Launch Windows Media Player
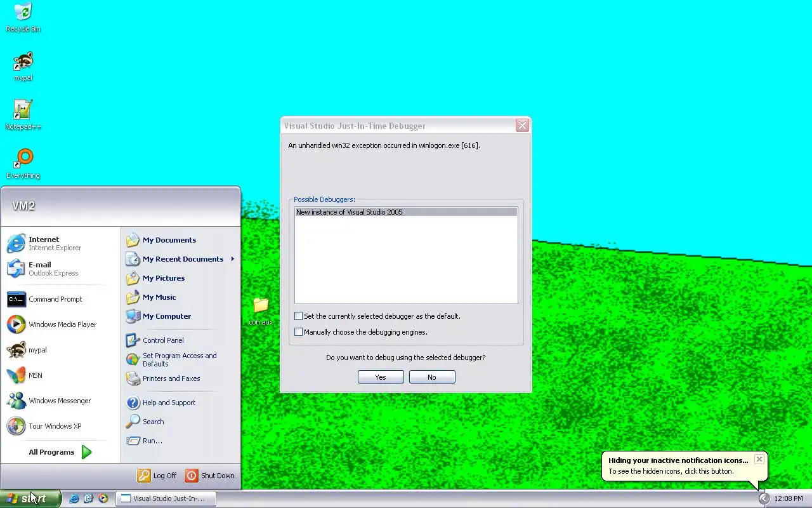Screen dimensions: 812x508 coord(61,324)
